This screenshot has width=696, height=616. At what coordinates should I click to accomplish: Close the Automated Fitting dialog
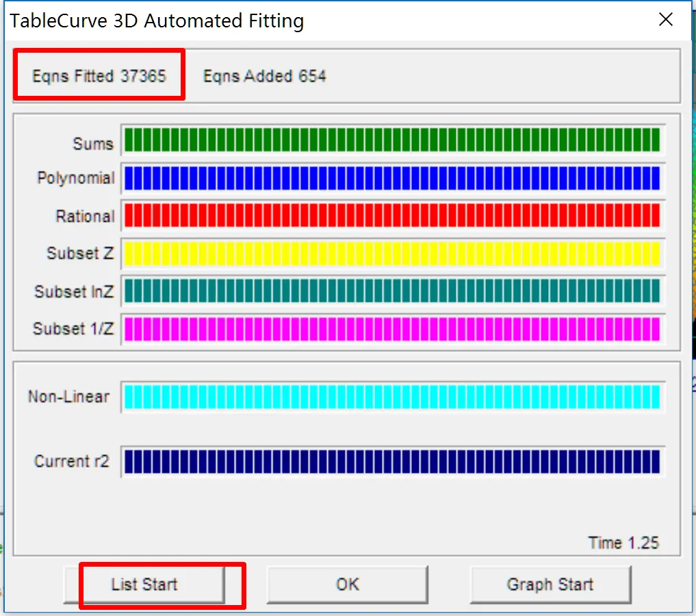[666, 20]
